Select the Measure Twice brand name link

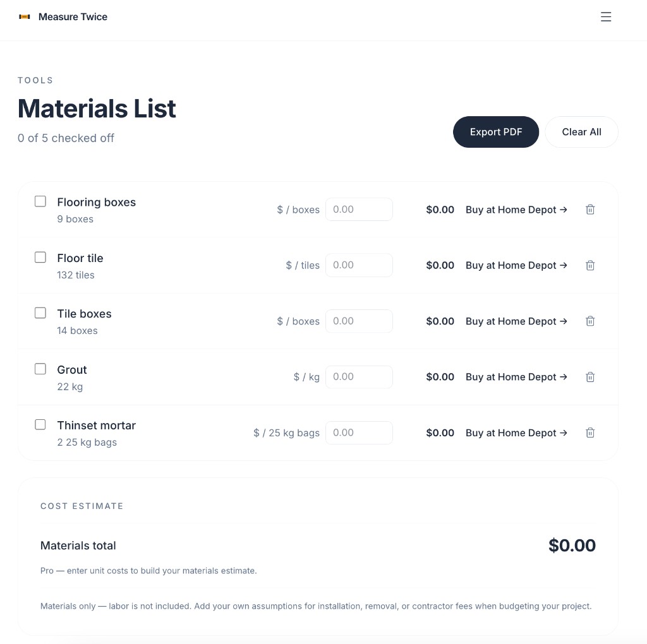pyautogui.click(x=73, y=17)
